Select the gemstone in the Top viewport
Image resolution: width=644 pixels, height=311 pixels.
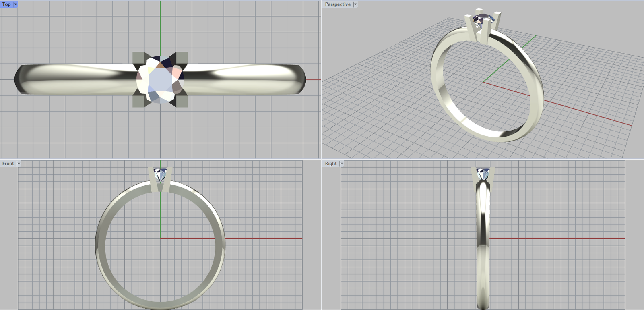(160, 80)
